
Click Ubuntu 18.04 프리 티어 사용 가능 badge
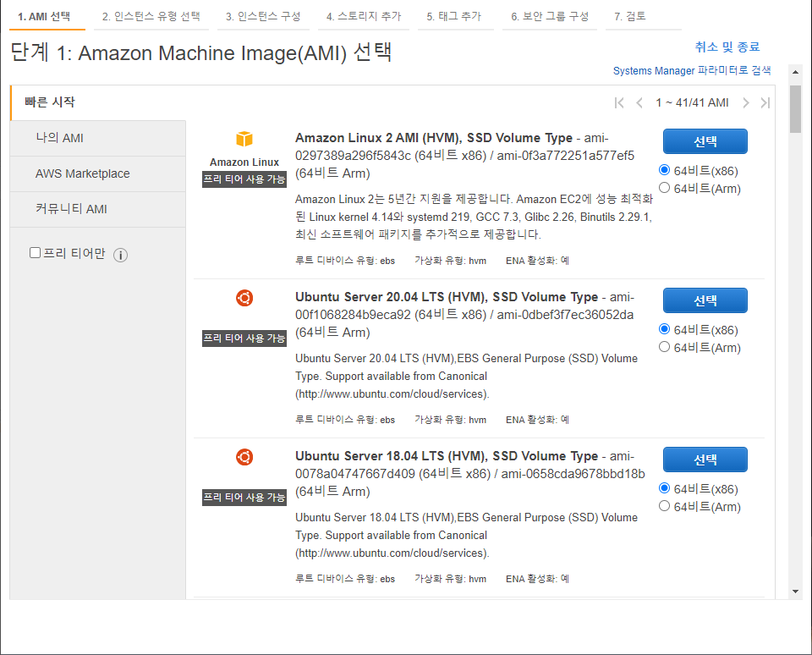pos(244,498)
